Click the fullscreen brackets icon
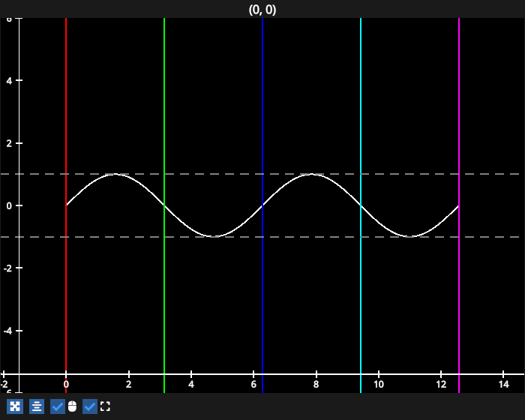The height and width of the screenshot is (420, 525). 105,406
